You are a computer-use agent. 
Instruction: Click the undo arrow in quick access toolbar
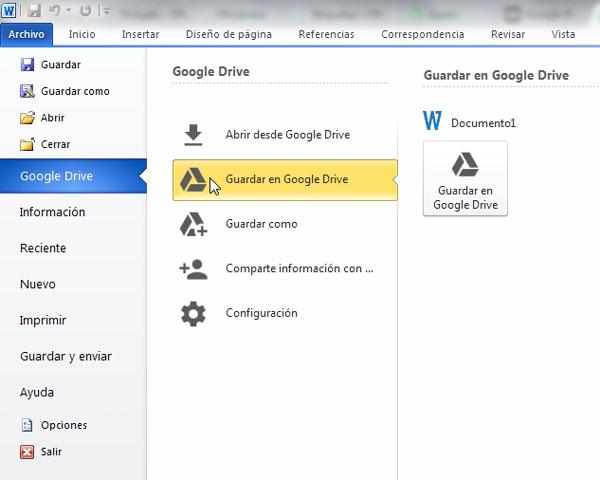pos(54,11)
